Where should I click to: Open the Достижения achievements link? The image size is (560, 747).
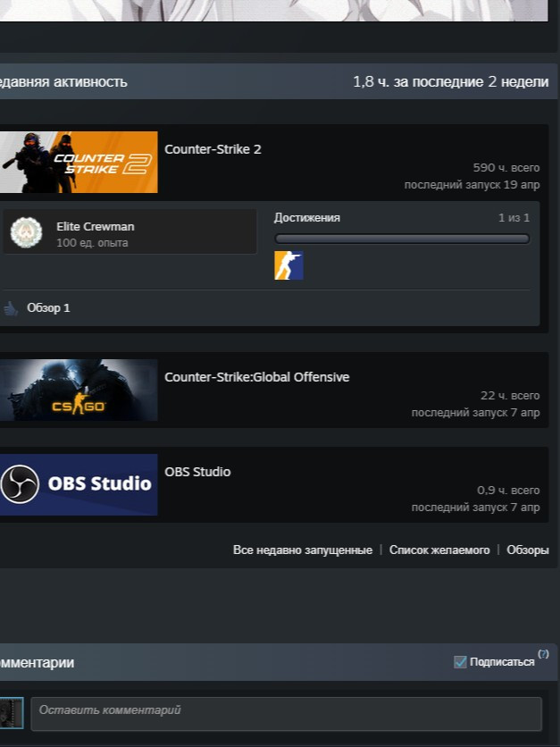[x=306, y=218]
